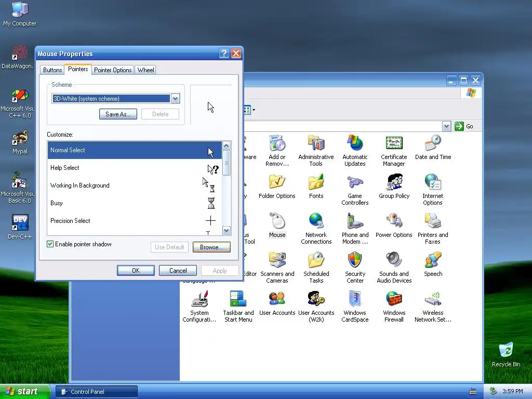Open Sounds and Audio Devices
Screen dimensions: 532x399
(x=394, y=268)
